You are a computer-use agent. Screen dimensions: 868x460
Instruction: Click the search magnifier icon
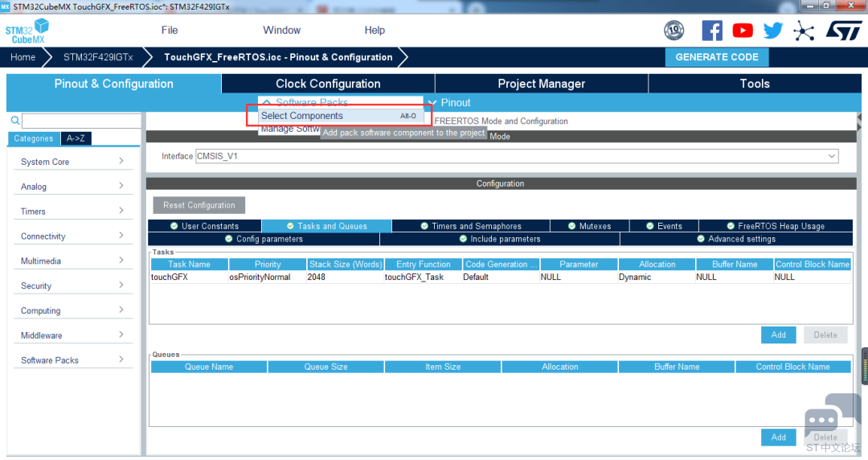pos(14,121)
